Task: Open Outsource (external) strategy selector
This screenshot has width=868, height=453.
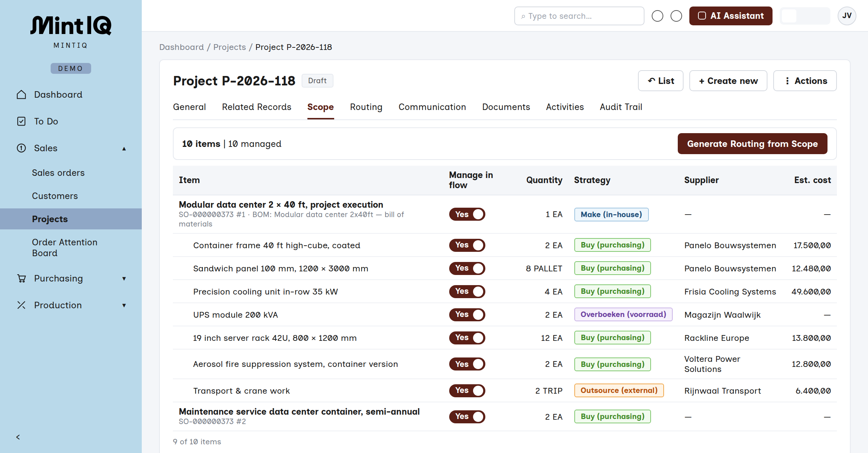Action: (x=619, y=390)
